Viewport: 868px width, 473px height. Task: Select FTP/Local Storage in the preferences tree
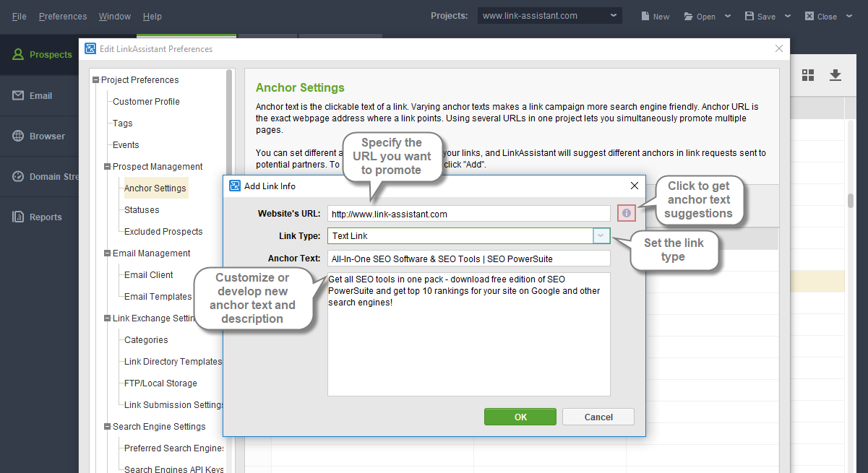tap(160, 383)
